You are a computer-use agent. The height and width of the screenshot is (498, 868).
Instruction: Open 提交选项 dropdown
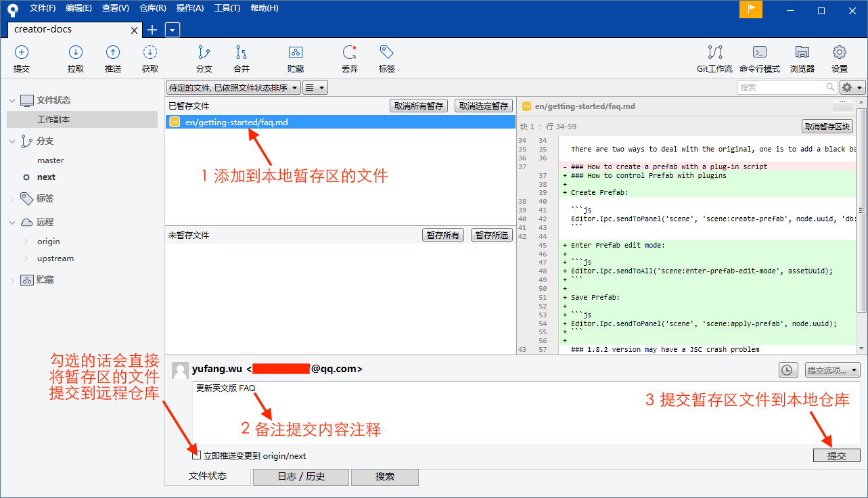[x=832, y=370]
